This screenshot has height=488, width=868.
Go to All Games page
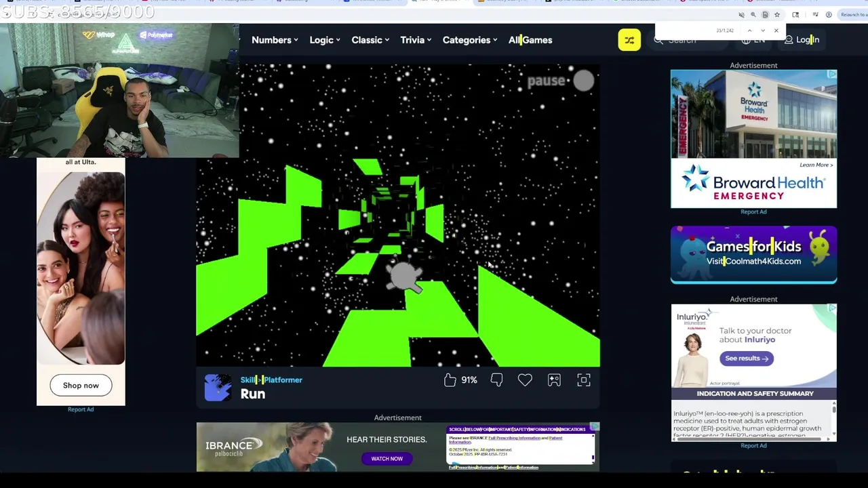[x=530, y=40]
